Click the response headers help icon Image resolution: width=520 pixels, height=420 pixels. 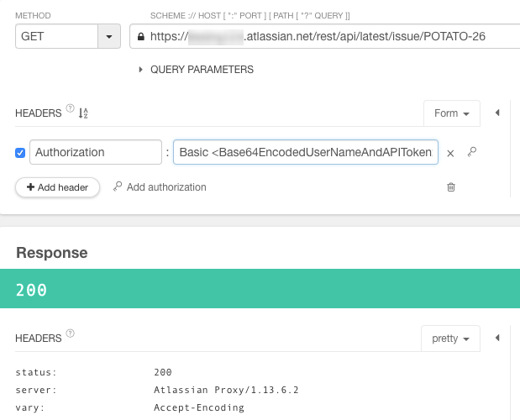click(70, 333)
